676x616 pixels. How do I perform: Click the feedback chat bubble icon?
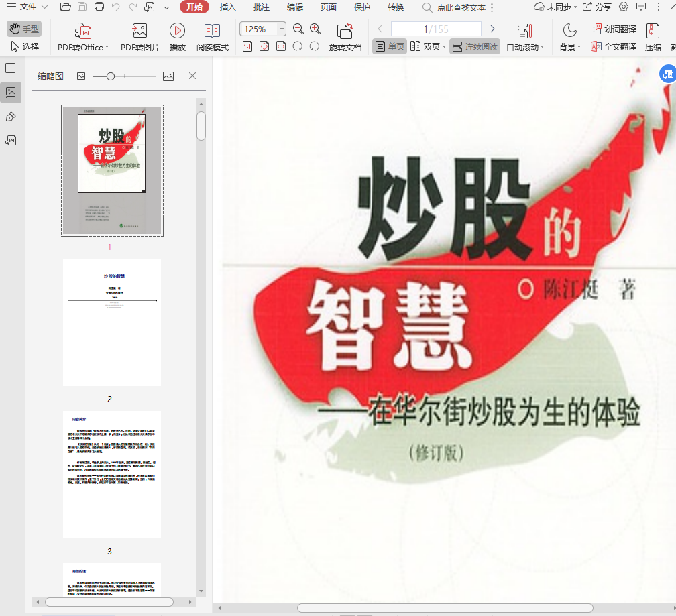641,7
